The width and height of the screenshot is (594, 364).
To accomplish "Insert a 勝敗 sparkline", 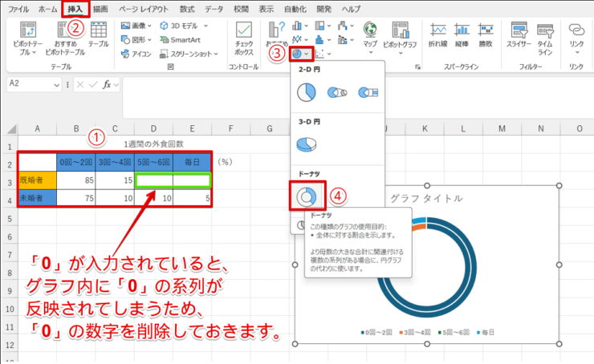I will coord(486,34).
